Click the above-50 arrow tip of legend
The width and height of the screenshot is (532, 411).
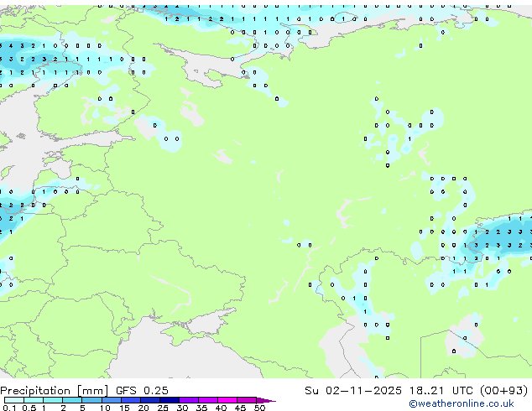click(x=266, y=400)
